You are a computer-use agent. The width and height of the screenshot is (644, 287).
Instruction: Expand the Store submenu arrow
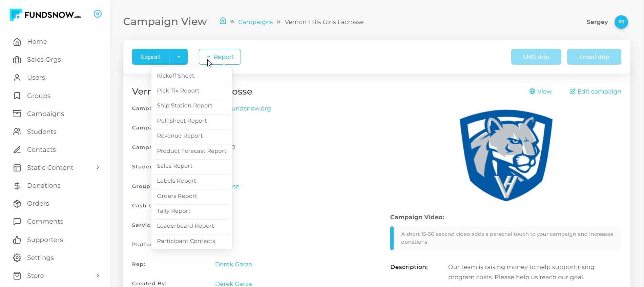[98, 275]
